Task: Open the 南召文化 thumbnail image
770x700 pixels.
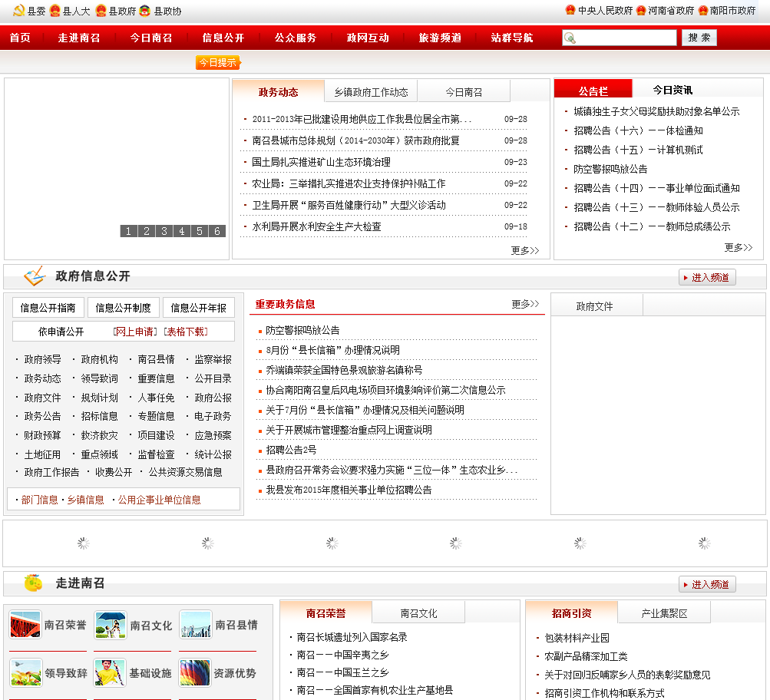Action: [111, 625]
